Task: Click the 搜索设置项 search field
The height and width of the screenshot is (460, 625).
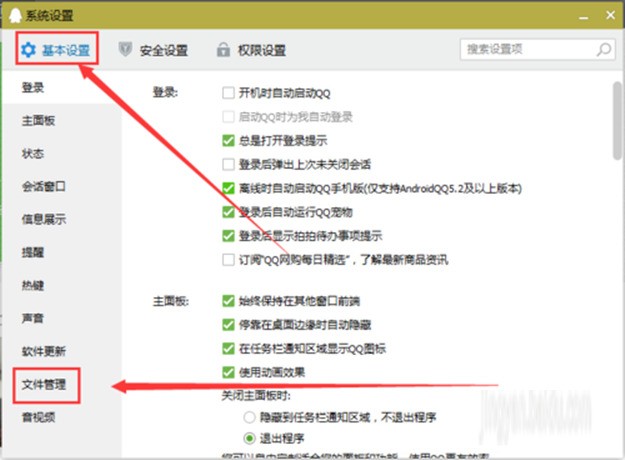Action: pyautogui.click(x=528, y=49)
